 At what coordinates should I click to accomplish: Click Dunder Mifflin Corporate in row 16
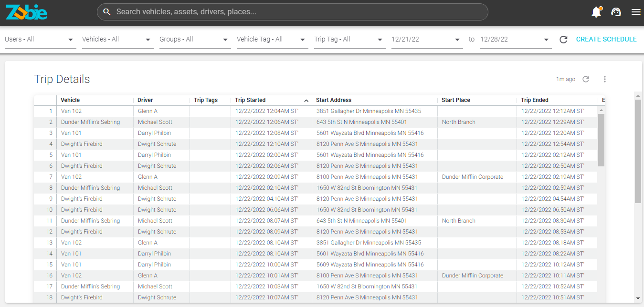pyautogui.click(x=473, y=276)
